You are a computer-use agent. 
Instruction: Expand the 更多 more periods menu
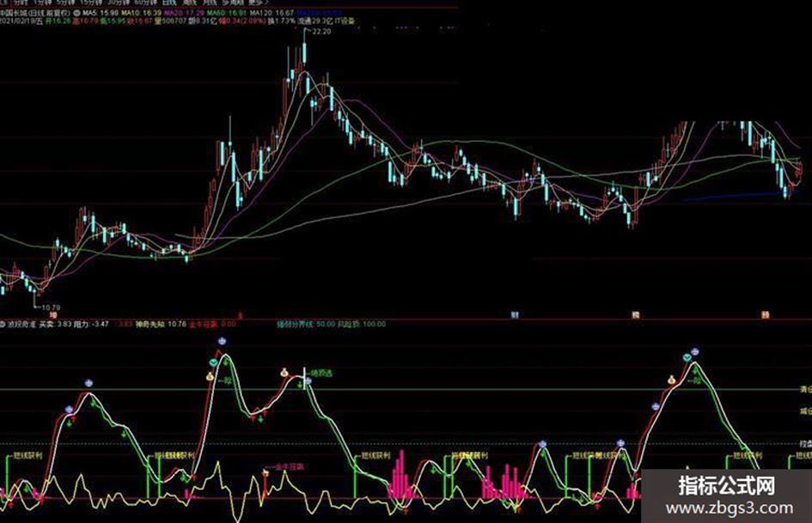click(x=258, y=3)
